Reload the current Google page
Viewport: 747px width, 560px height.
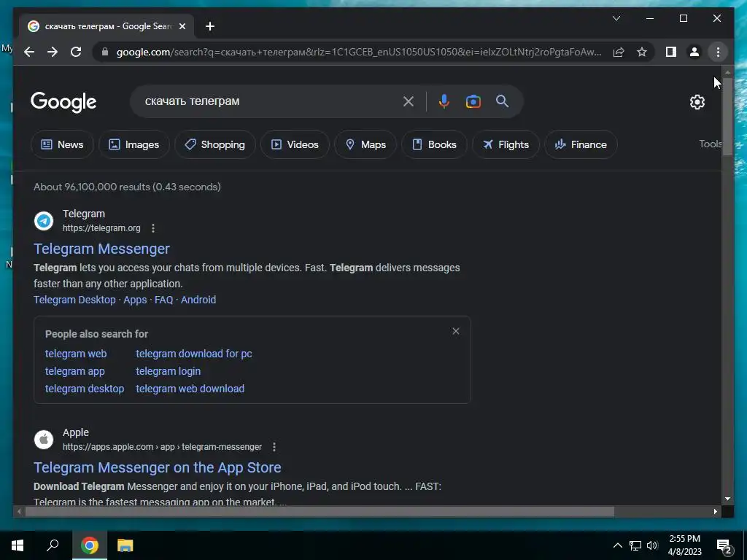coord(76,52)
